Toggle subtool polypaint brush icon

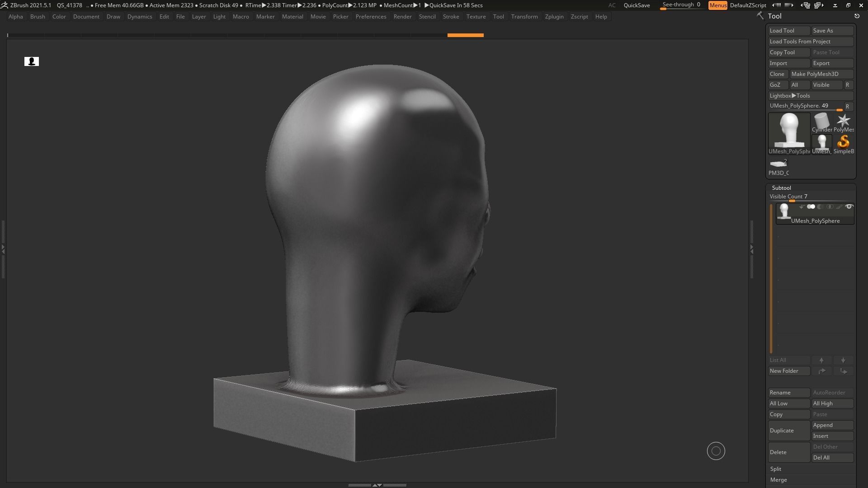pos(839,207)
